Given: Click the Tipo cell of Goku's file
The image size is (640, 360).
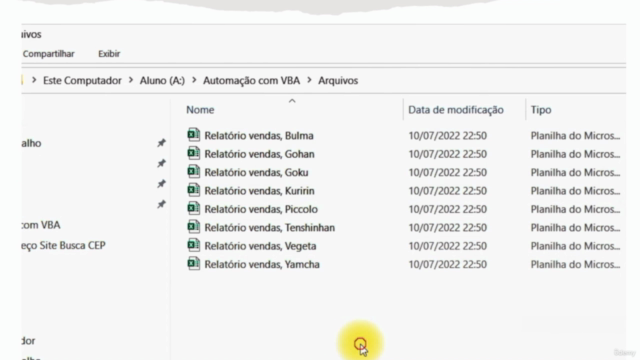Looking at the screenshot, I should [575, 172].
